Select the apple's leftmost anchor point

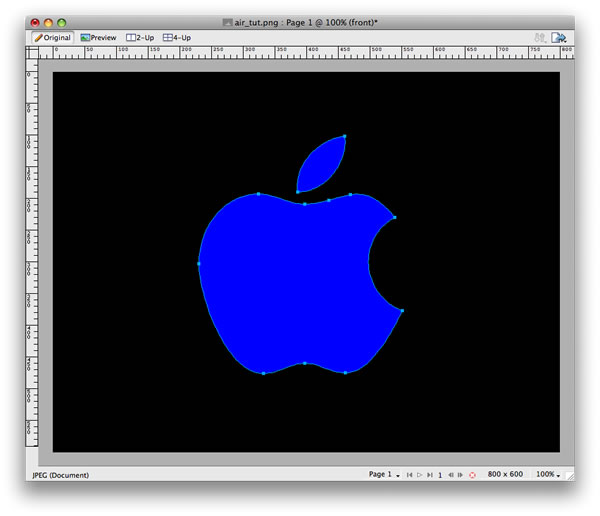click(199, 264)
